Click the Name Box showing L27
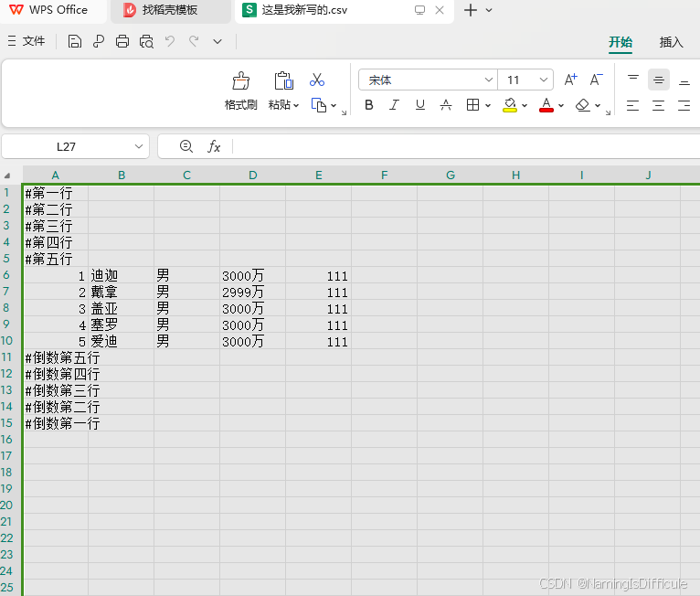Image resolution: width=700 pixels, height=596 pixels. point(67,146)
